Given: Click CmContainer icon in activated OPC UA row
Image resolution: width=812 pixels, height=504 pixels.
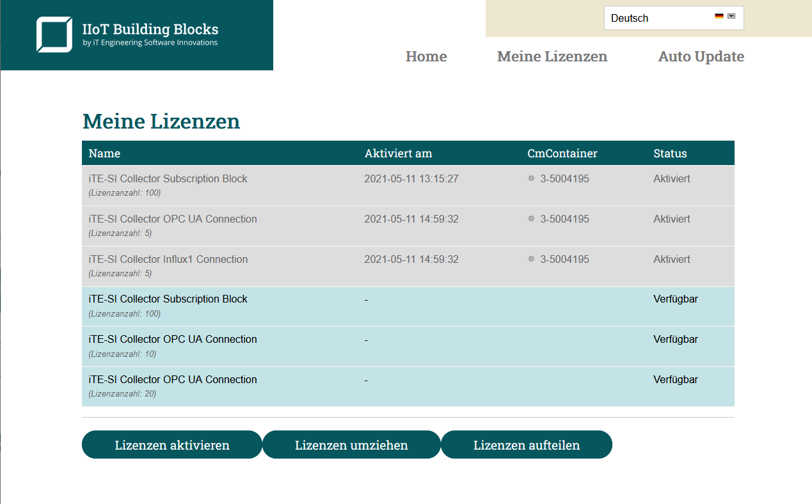Looking at the screenshot, I should [531, 219].
